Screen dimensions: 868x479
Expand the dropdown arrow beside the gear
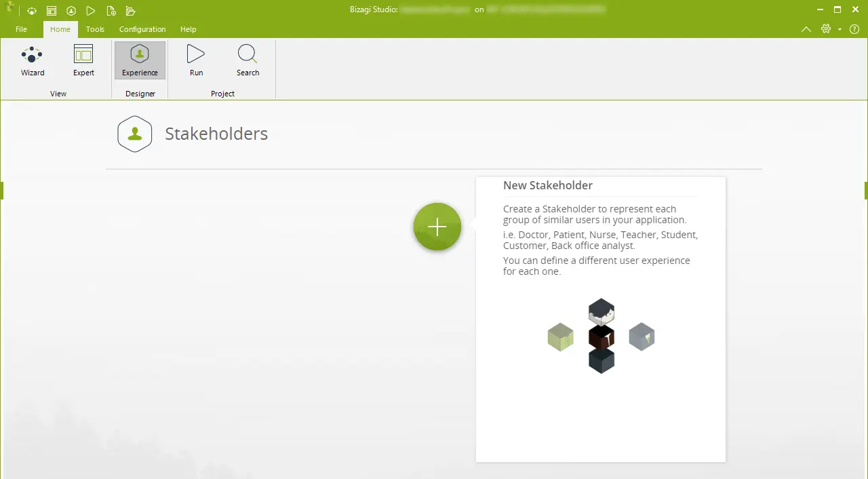point(840,30)
